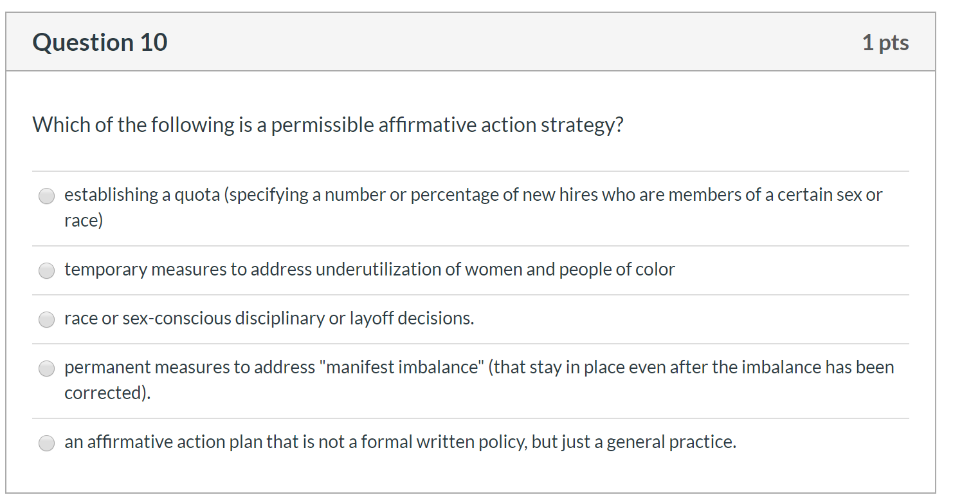Image resolution: width=980 pixels, height=504 pixels.
Task: Click the question prompt about permissible affirmative action
Action: (327, 125)
